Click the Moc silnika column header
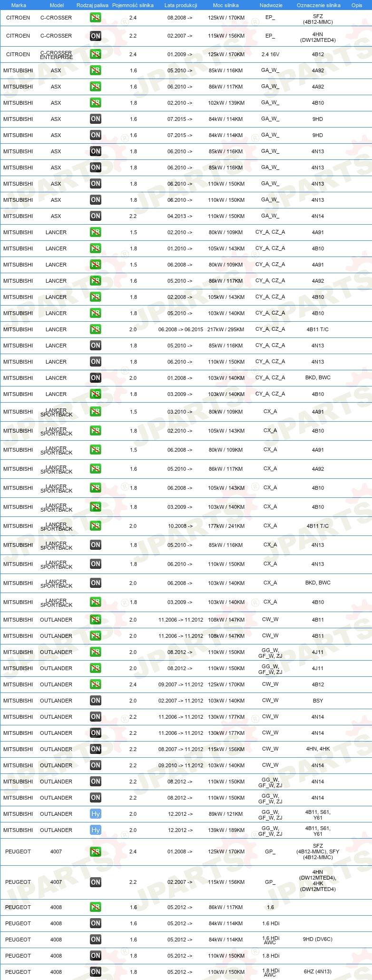 (226, 5)
